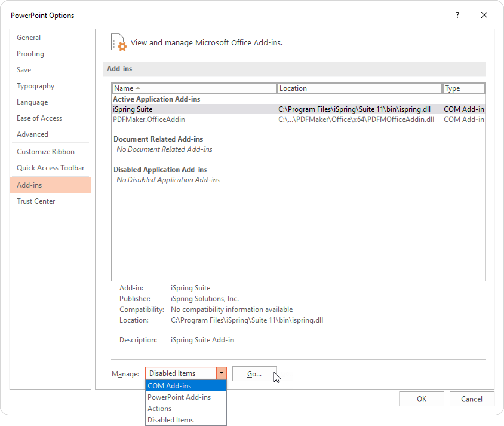This screenshot has width=504, height=426.
Task: Click the Disabled Application Add-ins heading
Action: pyautogui.click(x=160, y=170)
